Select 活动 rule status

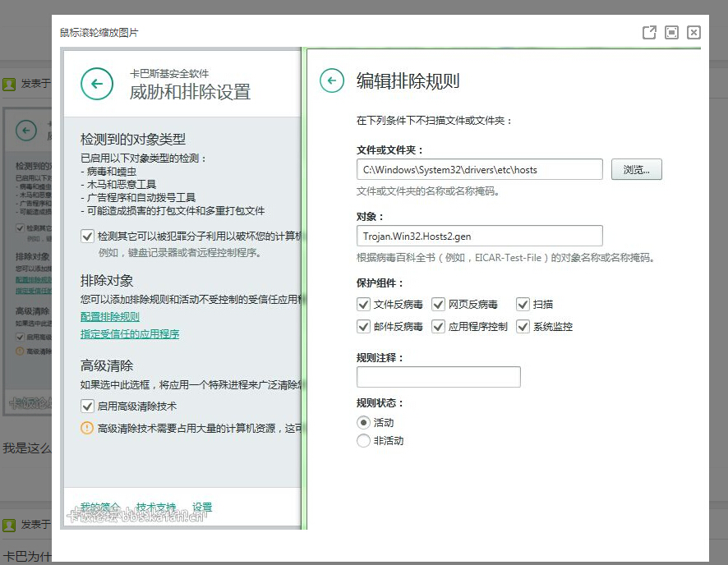(363, 423)
